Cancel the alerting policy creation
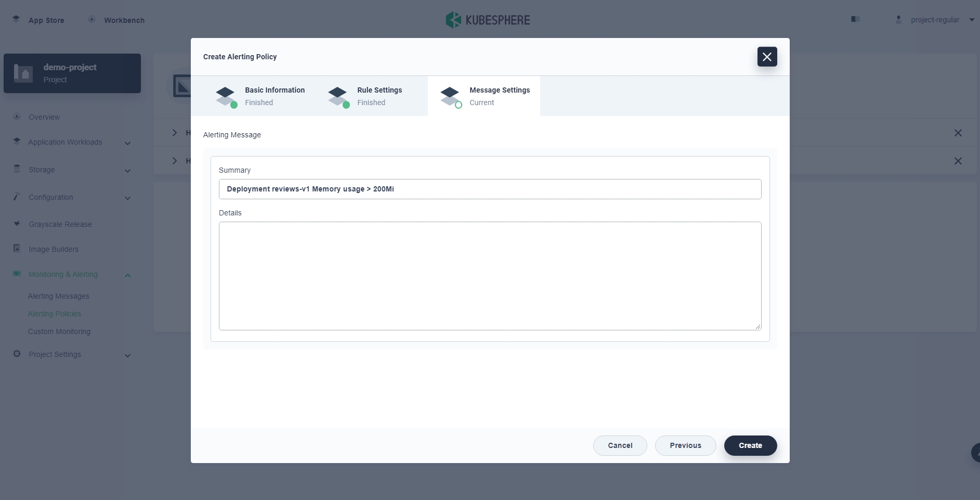Viewport: 980px width, 500px height. click(620, 445)
